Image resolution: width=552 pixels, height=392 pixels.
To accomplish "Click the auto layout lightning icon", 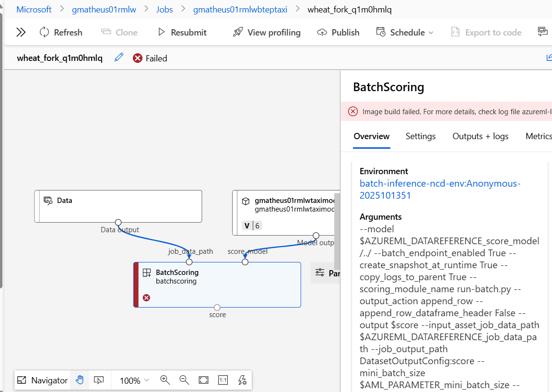I will pos(242,380).
